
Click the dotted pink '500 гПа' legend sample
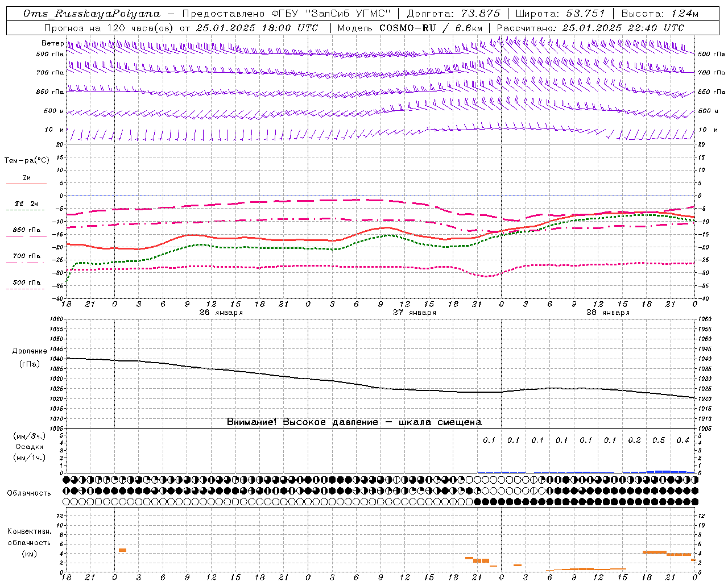coord(26,289)
